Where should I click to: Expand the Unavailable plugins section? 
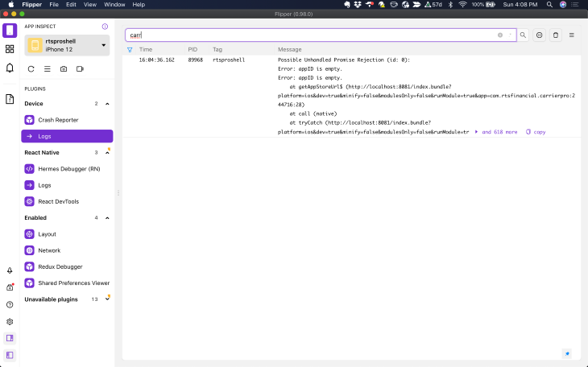pos(107,299)
